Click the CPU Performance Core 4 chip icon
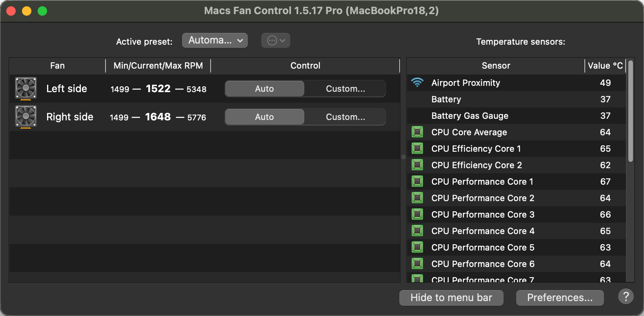 click(417, 231)
